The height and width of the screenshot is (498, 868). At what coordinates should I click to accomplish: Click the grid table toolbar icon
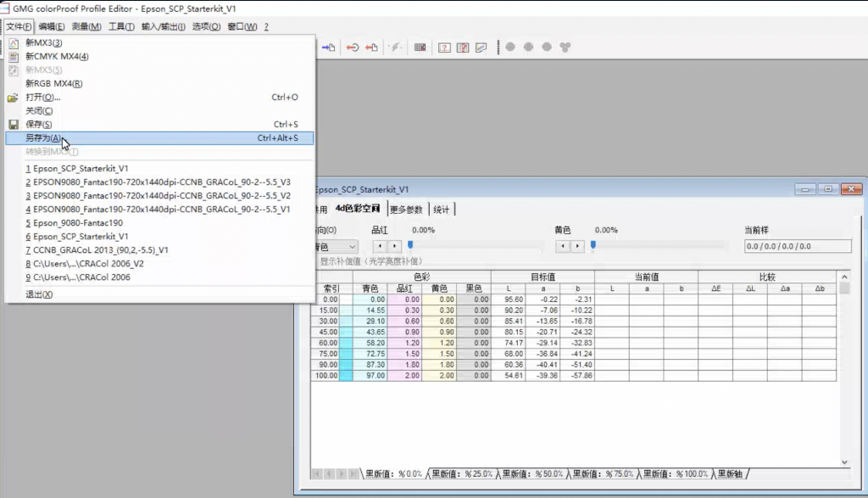click(x=420, y=48)
